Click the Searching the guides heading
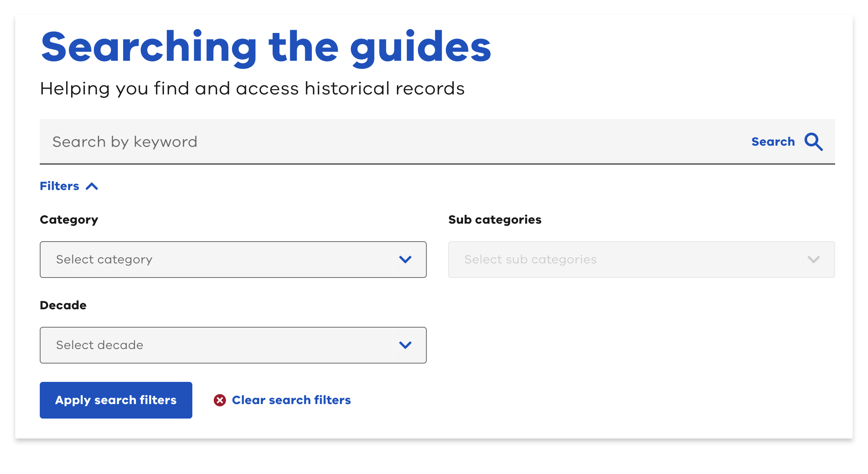The width and height of the screenshot is (868, 474). (x=266, y=47)
